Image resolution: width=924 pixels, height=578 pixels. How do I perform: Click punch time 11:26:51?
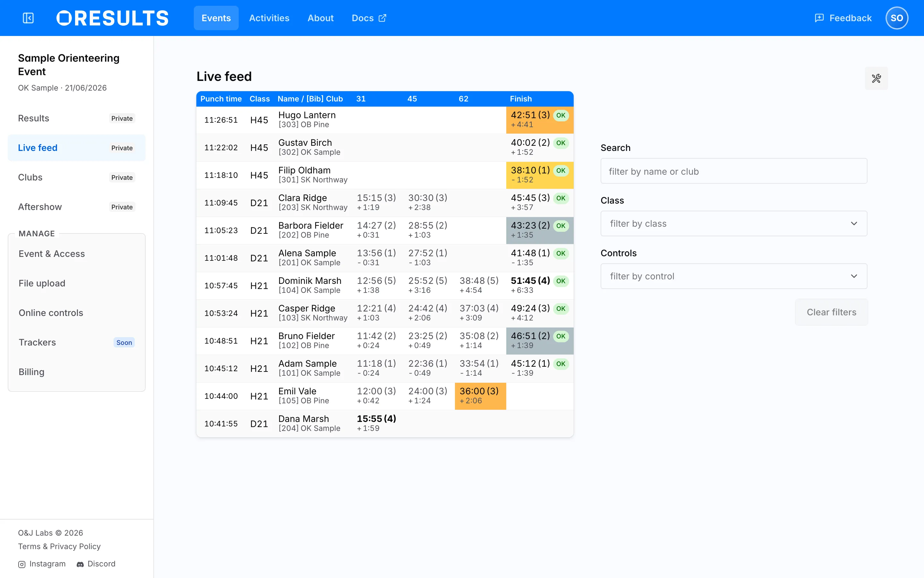click(221, 120)
